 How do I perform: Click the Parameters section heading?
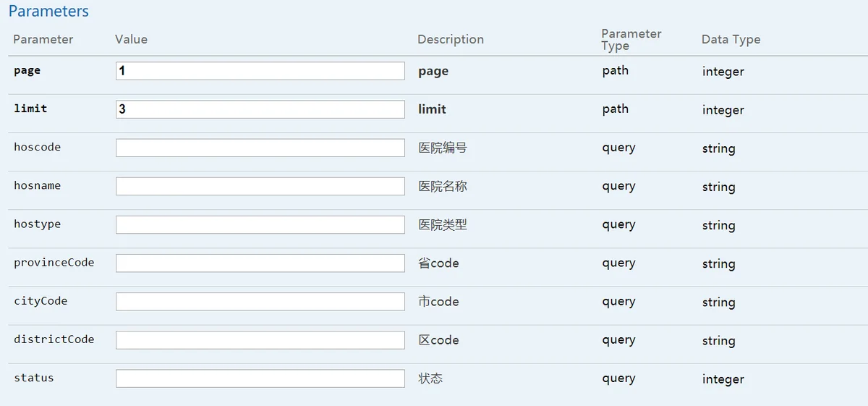click(48, 12)
